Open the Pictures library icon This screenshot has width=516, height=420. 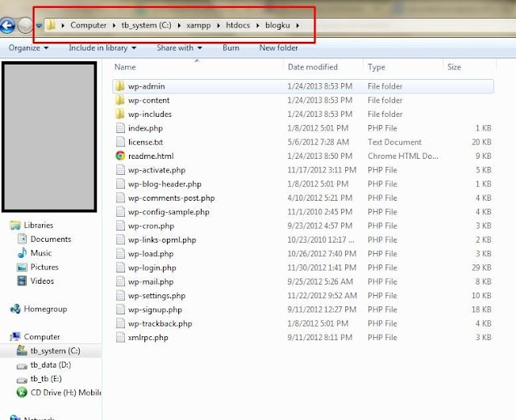[x=22, y=267]
